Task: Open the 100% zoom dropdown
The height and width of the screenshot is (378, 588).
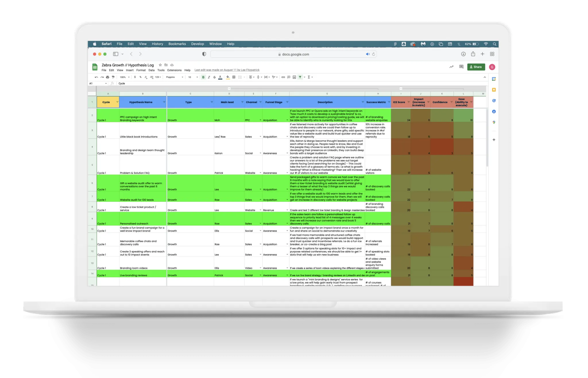Action: (125, 77)
